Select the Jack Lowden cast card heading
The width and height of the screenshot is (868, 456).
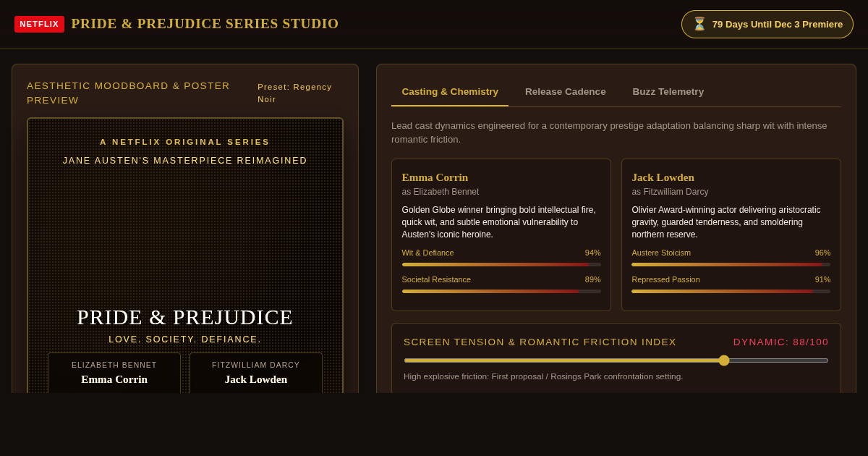coord(663,177)
